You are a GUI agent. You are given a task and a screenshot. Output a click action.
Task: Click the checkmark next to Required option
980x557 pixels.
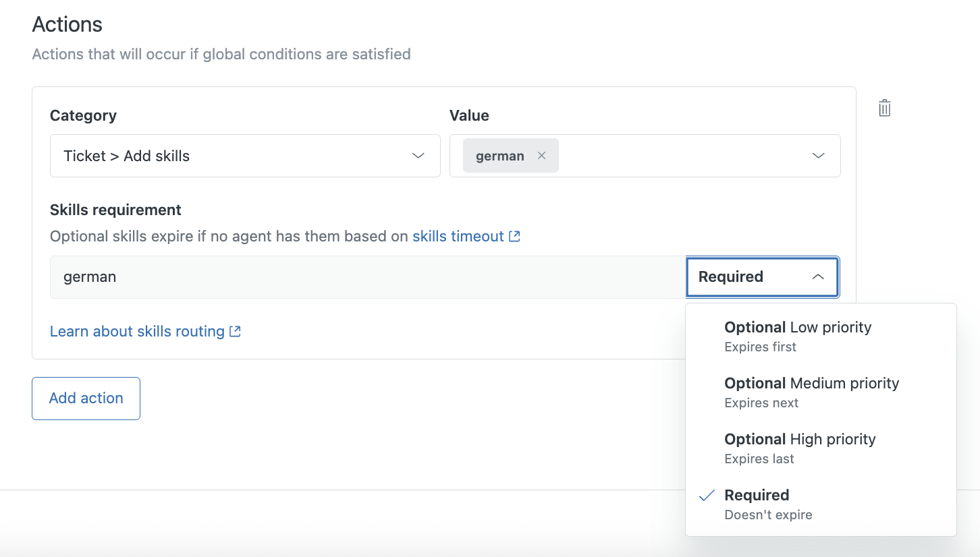coord(707,496)
